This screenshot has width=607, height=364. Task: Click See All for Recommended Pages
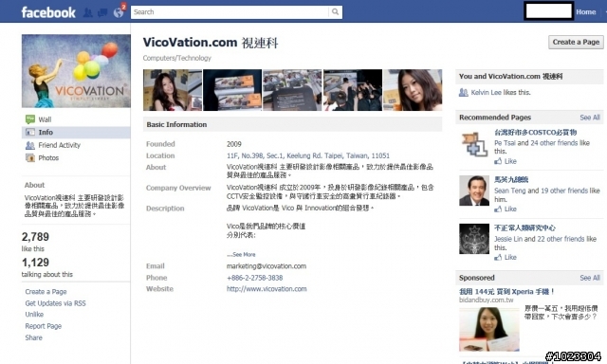590,118
